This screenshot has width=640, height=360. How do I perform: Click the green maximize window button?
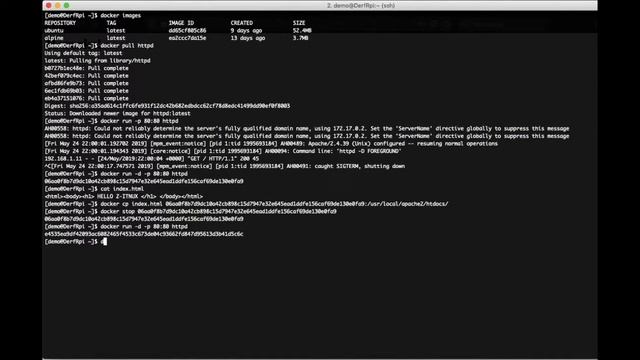67,5
